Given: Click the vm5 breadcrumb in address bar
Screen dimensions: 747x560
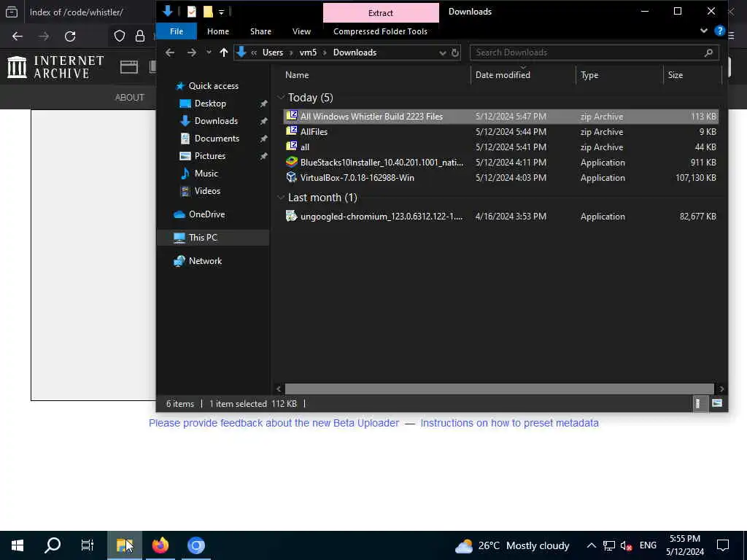Looking at the screenshot, I should pos(308,52).
